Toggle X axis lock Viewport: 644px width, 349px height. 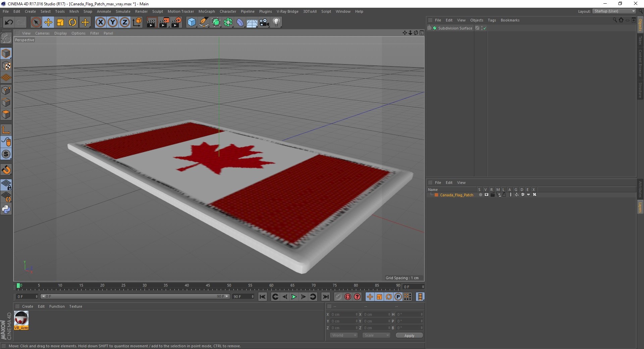click(x=100, y=22)
